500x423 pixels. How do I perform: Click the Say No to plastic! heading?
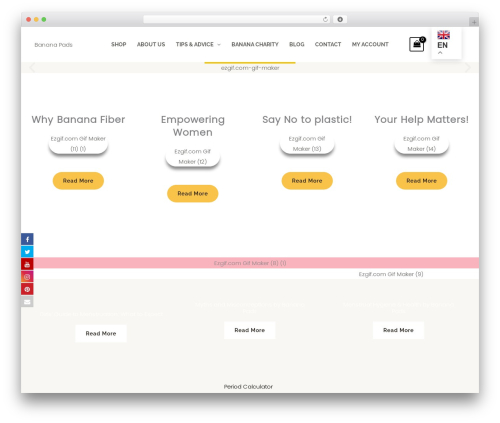[307, 119]
